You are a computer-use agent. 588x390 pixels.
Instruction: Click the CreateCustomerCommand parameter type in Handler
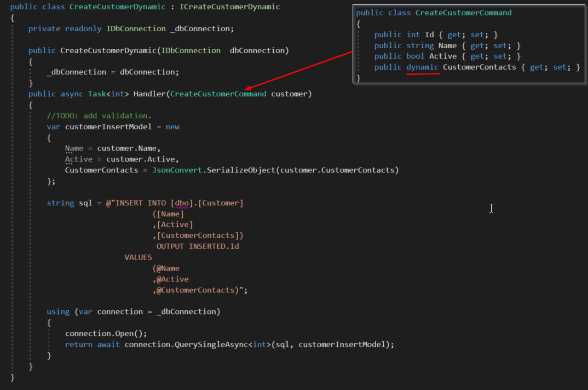click(218, 94)
